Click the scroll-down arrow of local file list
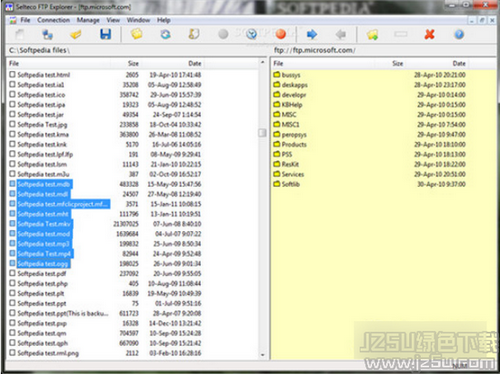 (x=262, y=355)
